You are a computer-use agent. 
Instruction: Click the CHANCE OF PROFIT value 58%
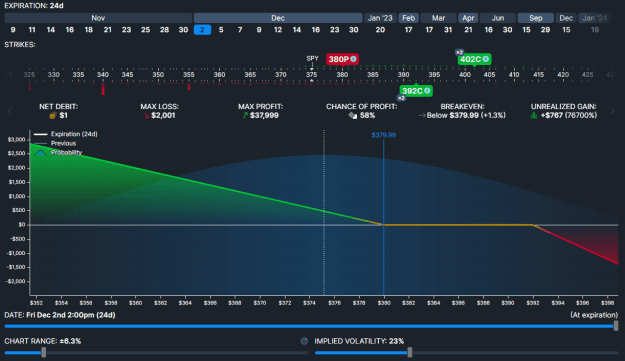click(x=367, y=116)
